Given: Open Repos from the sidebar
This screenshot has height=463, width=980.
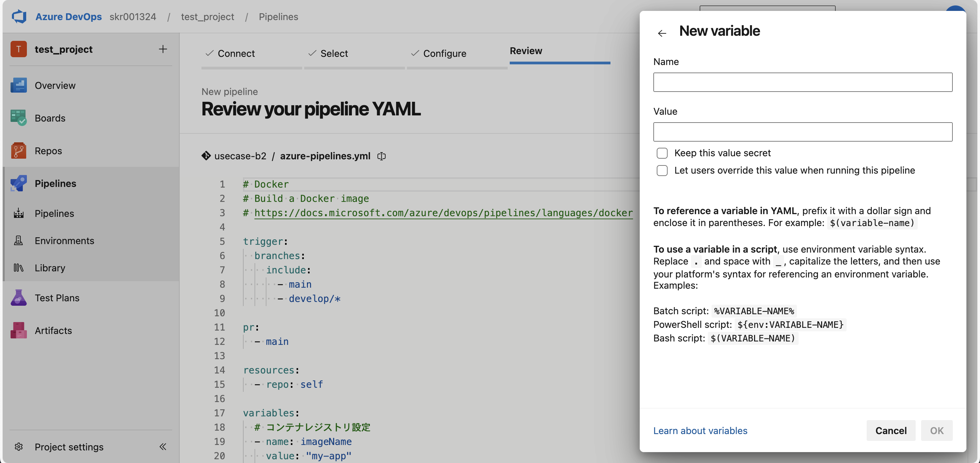Looking at the screenshot, I should (48, 150).
